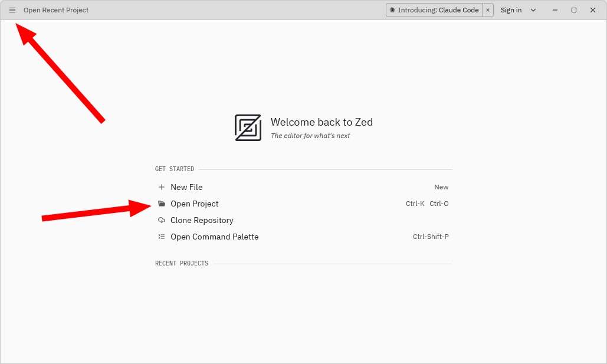The height and width of the screenshot is (364, 607).
Task: Click the Clone Repository cloud icon
Action: click(162, 220)
